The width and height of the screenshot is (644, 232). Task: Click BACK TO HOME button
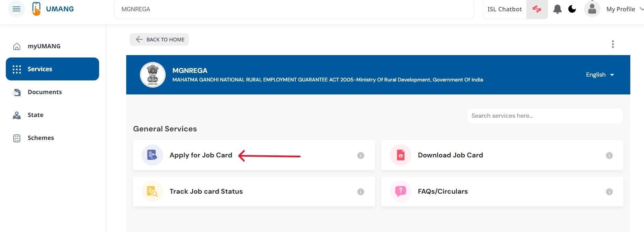click(x=159, y=39)
